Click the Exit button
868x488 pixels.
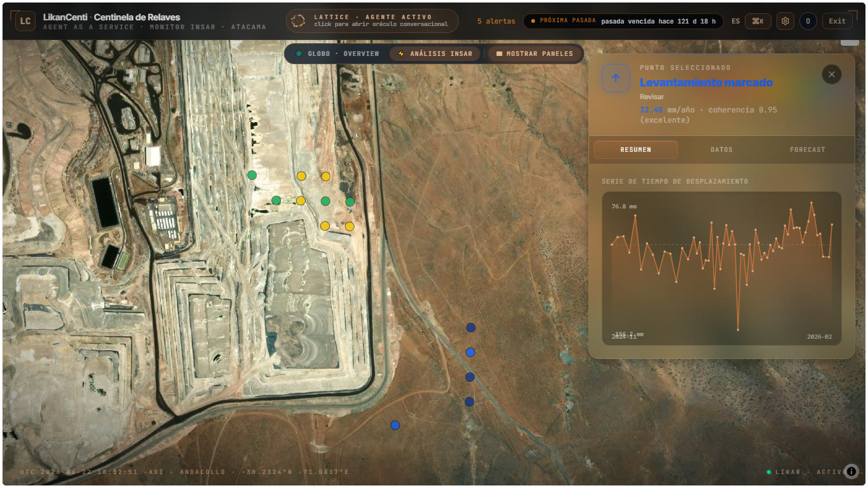click(837, 21)
